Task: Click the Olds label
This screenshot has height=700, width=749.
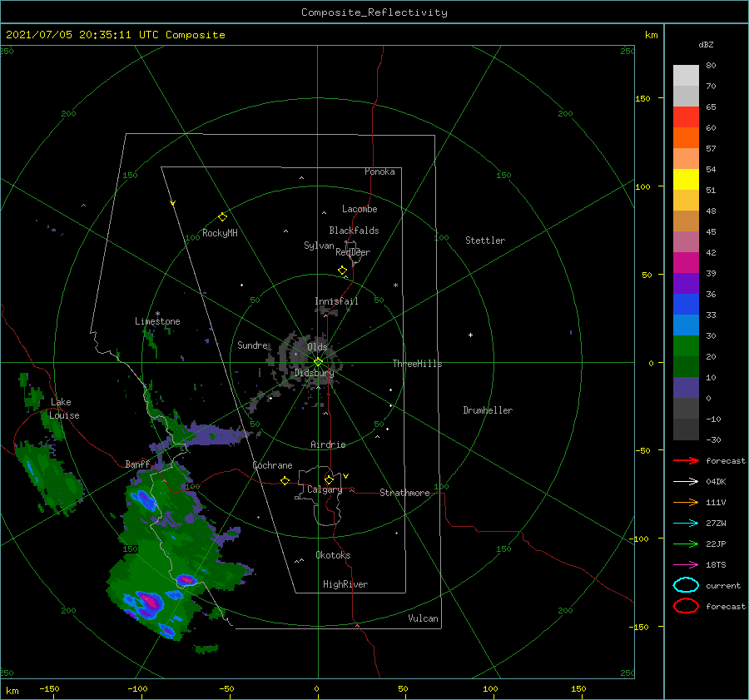Action: click(317, 347)
